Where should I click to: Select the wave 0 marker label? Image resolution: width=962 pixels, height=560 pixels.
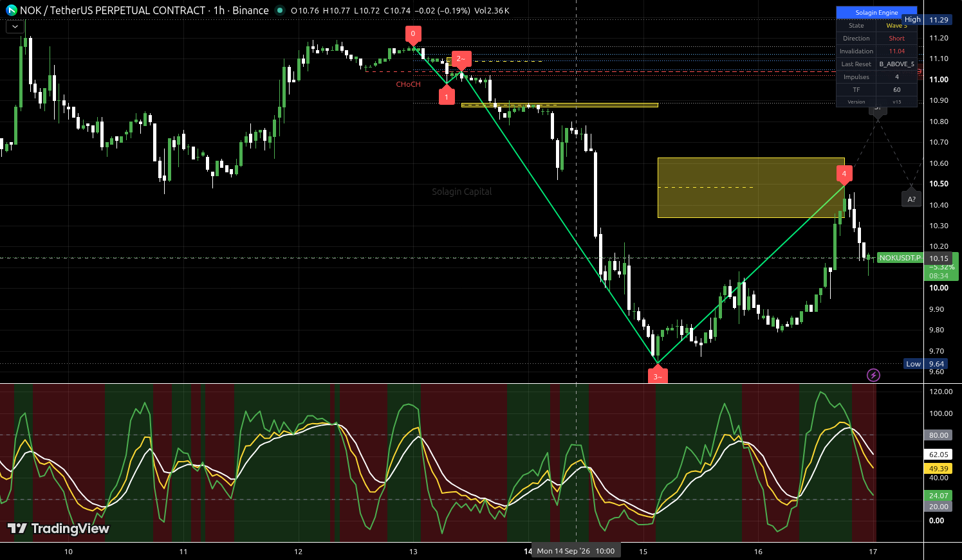click(413, 35)
